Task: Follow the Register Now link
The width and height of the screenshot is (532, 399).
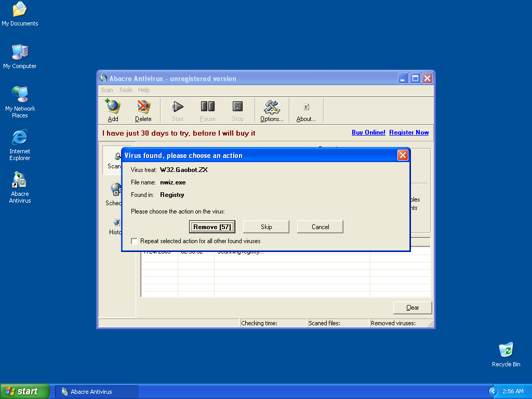Action: (409, 132)
